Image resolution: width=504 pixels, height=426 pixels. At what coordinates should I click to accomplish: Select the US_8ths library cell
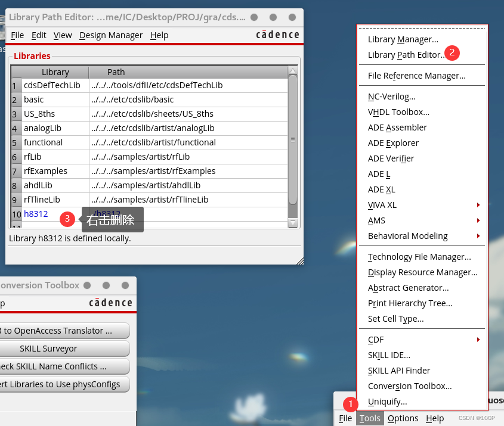[55, 114]
